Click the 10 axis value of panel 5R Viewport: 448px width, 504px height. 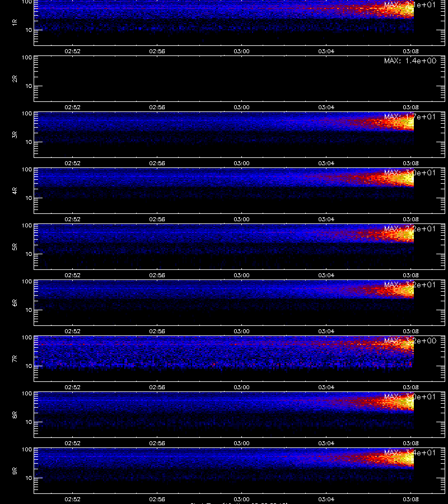[29, 254]
